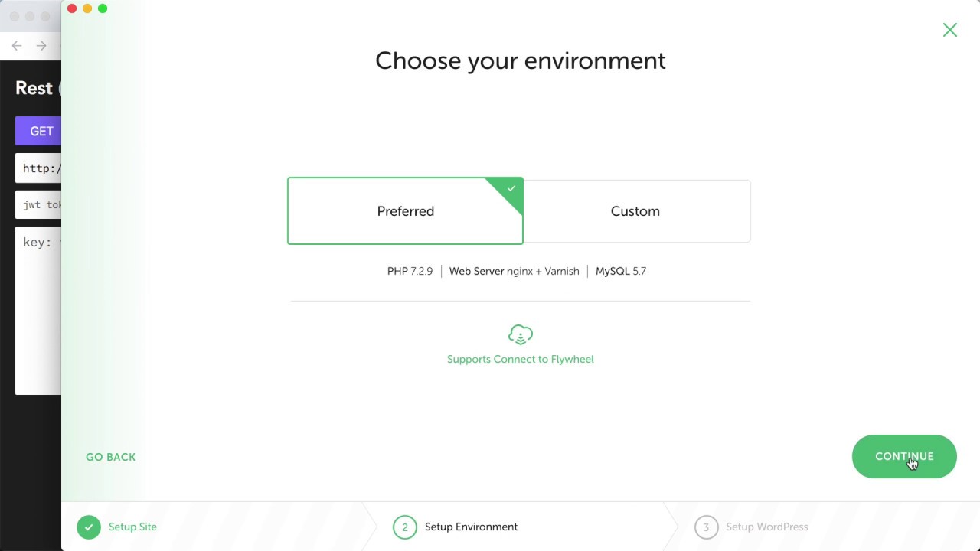The image size is (980, 551).
Task: Select the Preferred environment option
Action: click(405, 211)
